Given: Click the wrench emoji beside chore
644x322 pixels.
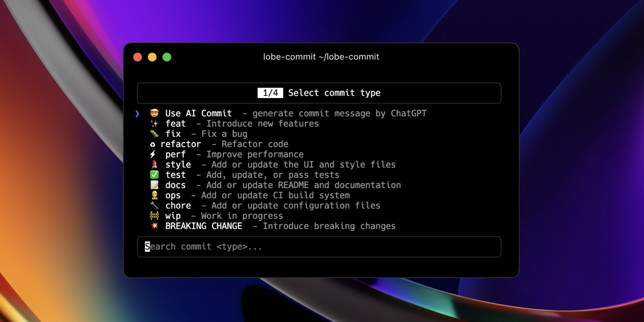Looking at the screenshot, I should point(154,206).
